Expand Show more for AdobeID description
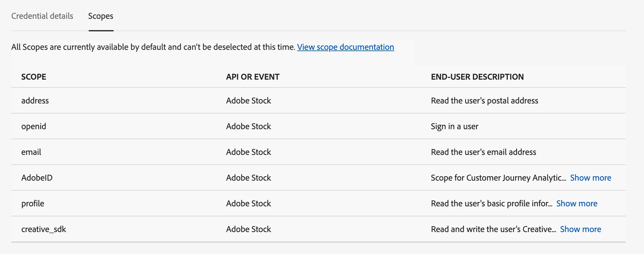The height and width of the screenshot is (254, 644). (x=590, y=178)
